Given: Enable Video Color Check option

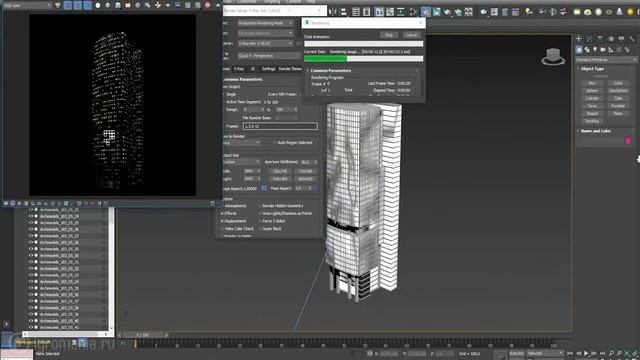Looking at the screenshot, I should pyautogui.click(x=222, y=229).
